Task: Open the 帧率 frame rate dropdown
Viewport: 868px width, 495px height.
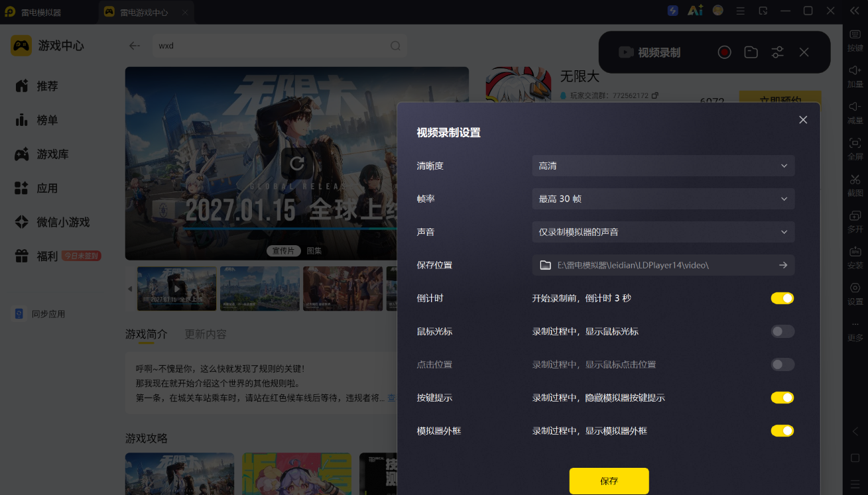Action: click(663, 199)
